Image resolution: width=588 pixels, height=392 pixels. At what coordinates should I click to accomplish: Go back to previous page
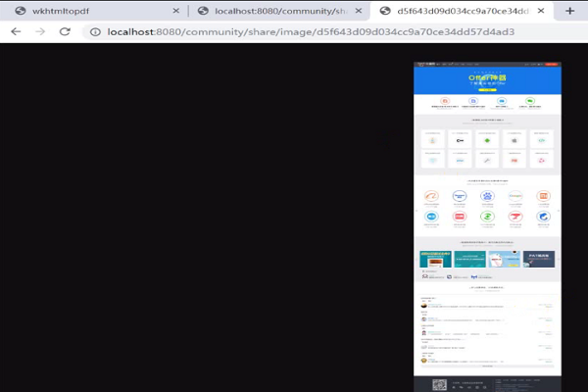tap(16, 32)
